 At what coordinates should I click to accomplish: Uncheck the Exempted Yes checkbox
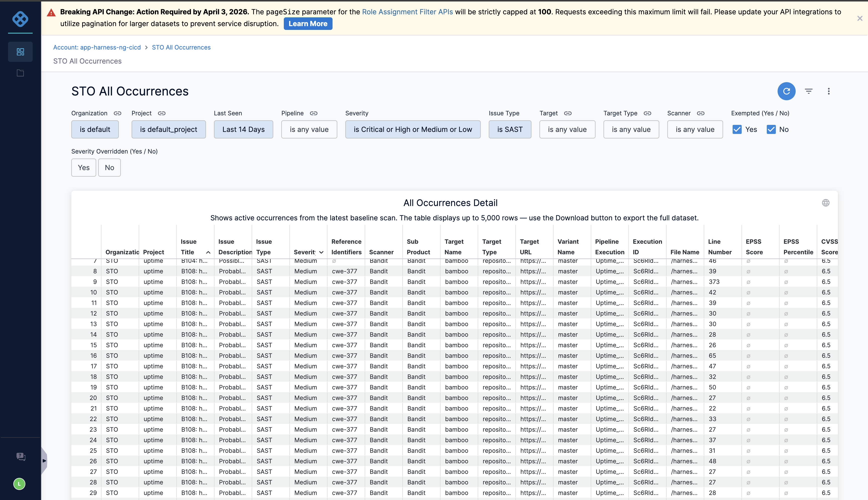pyautogui.click(x=737, y=129)
